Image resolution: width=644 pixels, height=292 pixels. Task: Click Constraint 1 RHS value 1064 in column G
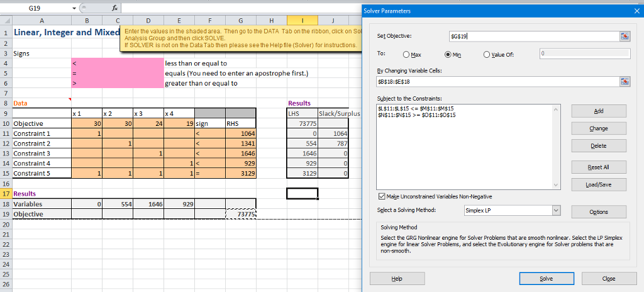coord(241,133)
